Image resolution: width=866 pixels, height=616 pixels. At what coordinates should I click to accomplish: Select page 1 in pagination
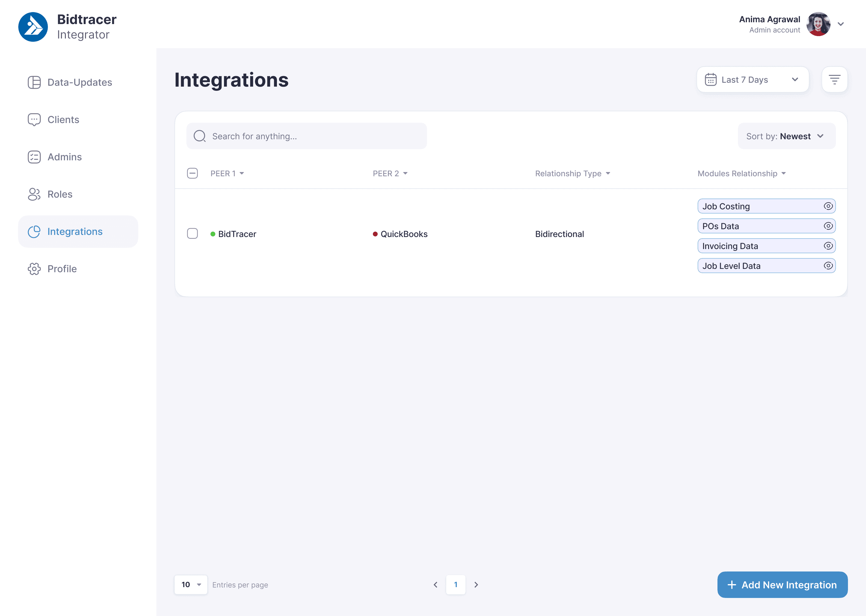point(456,585)
